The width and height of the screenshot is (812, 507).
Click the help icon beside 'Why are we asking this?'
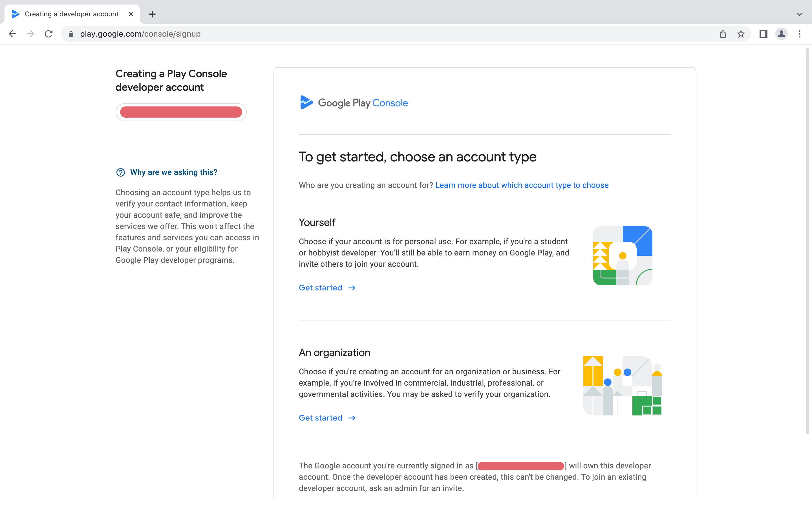point(121,172)
